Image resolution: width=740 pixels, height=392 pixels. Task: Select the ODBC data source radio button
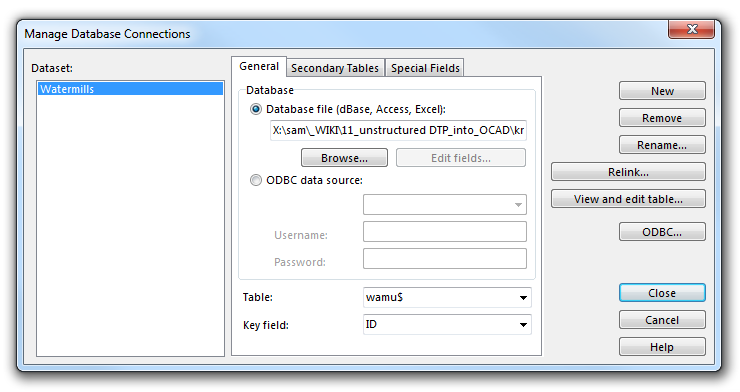(x=256, y=180)
